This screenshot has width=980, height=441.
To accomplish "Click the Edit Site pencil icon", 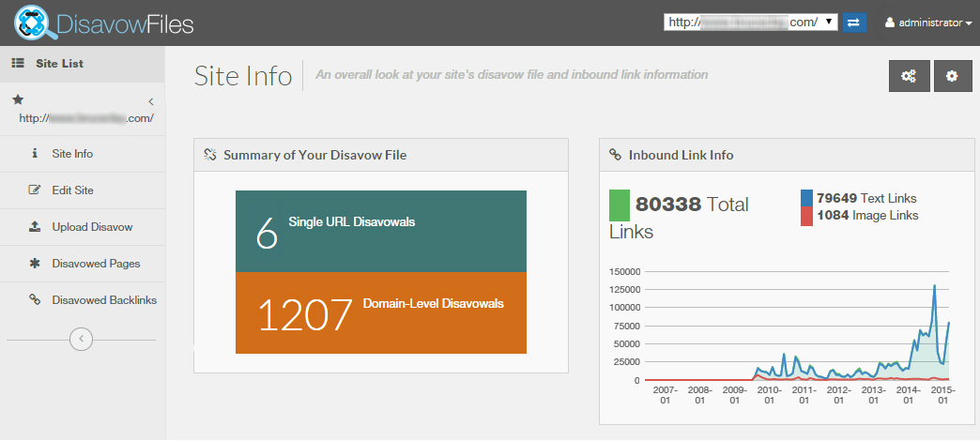I will [x=35, y=190].
